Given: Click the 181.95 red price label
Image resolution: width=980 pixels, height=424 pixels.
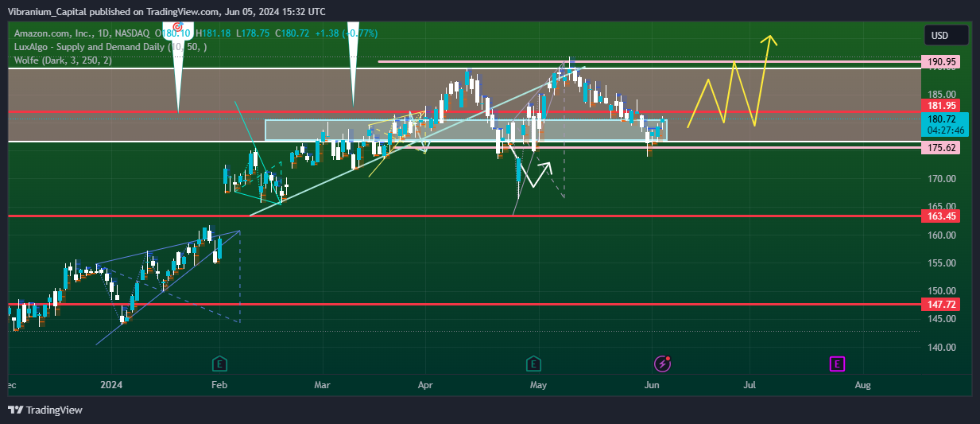Looking at the screenshot, I should (941, 105).
